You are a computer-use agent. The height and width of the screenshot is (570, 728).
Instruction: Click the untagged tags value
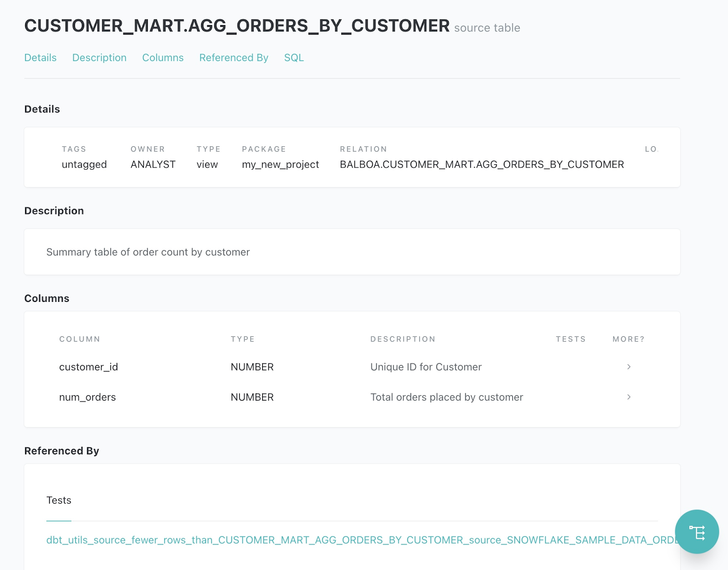click(x=84, y=164)
